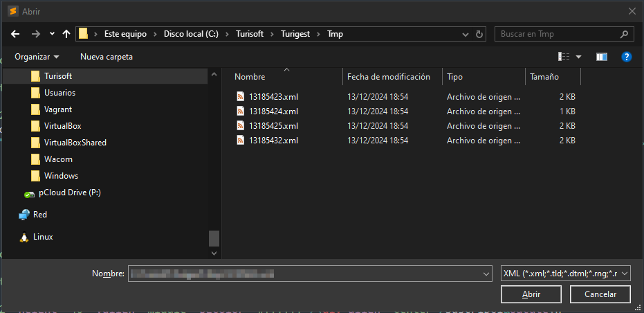Open the XML file type filter dropdown
644x313 pixels.
tap(566, 273)
